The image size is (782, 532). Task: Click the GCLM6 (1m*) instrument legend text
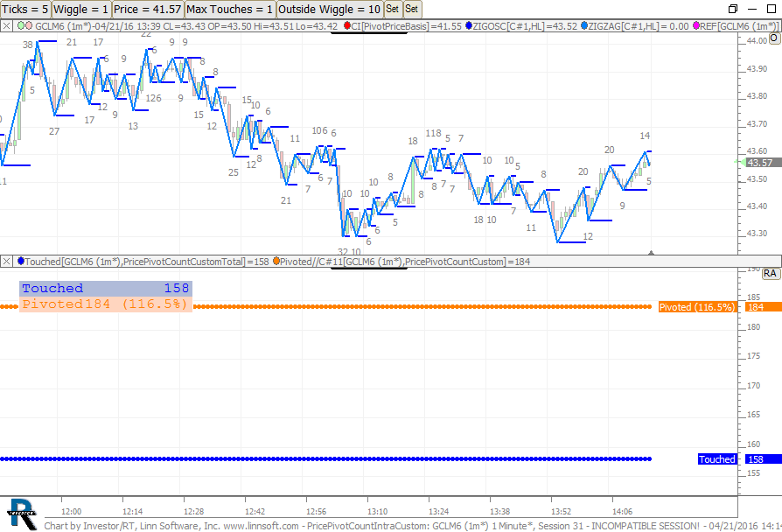point(186,26)
